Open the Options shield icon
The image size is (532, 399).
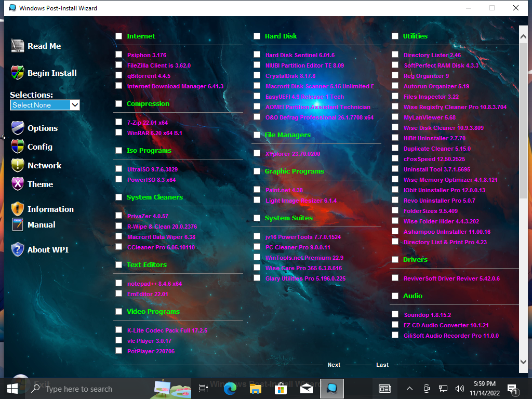(x=18, y=128)
